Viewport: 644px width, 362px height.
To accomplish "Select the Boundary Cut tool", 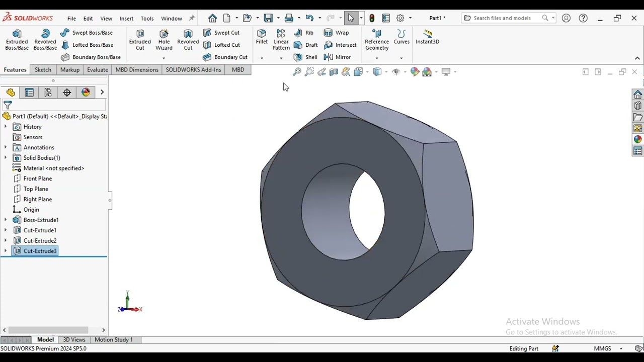I will point(225,57).
